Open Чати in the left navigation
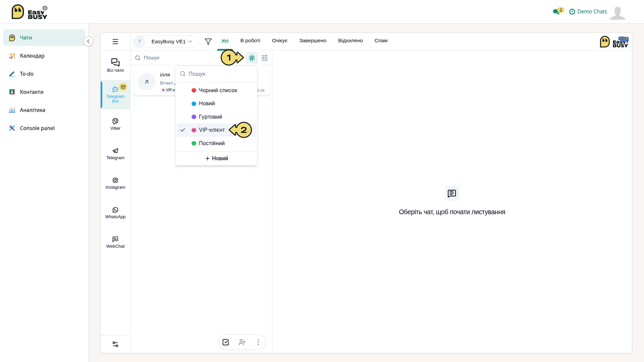 44,38
